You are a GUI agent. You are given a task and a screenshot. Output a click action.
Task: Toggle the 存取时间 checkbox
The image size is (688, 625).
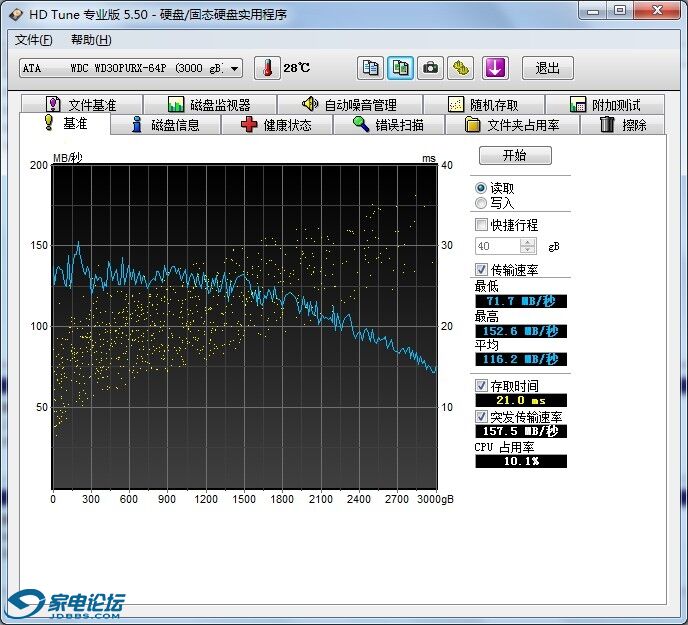[x=481, y=385]
